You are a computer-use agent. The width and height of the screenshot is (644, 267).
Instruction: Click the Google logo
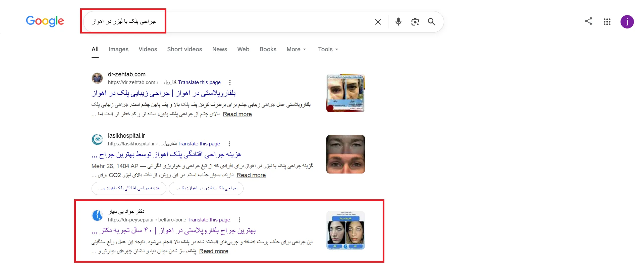(45, 21)
